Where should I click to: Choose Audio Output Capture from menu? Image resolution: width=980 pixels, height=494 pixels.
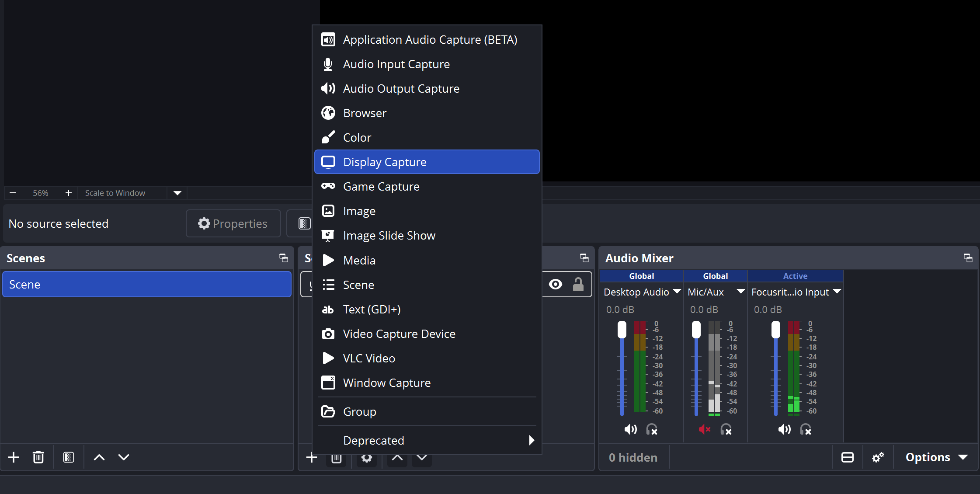[427, 89]
